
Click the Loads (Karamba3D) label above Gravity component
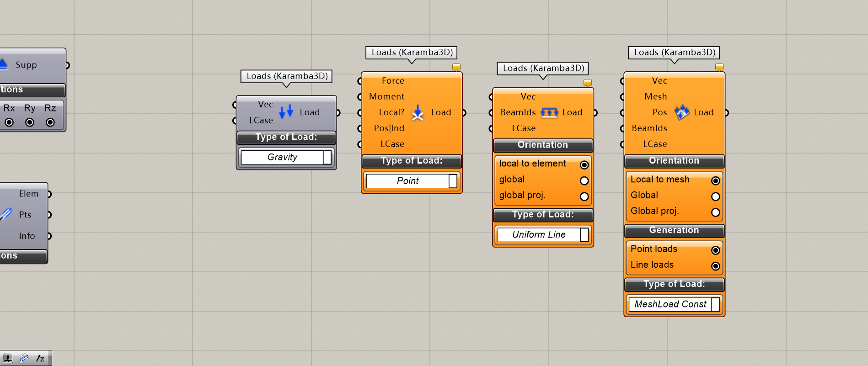(287, 76)
